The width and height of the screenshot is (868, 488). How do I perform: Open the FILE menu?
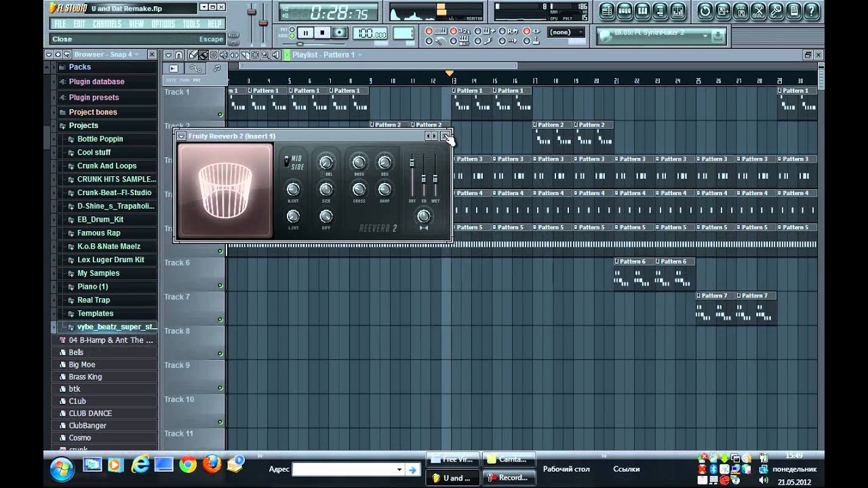click(x=60, y=24)
